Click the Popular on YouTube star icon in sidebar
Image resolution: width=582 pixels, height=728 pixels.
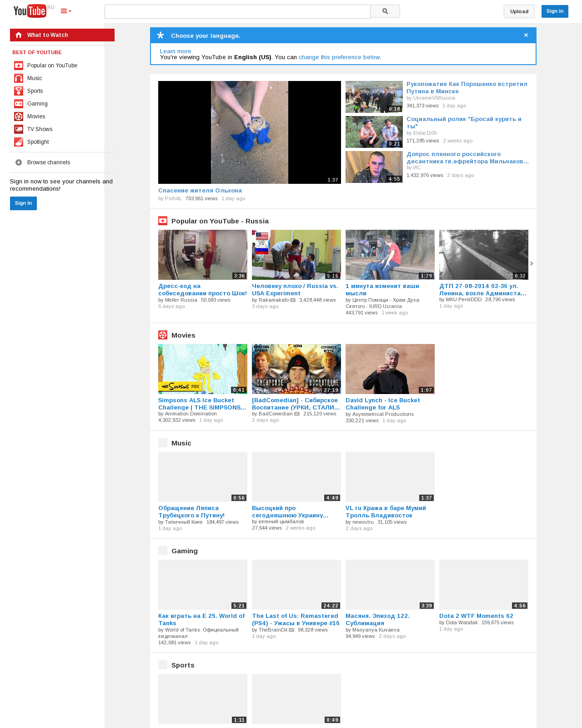19,66
